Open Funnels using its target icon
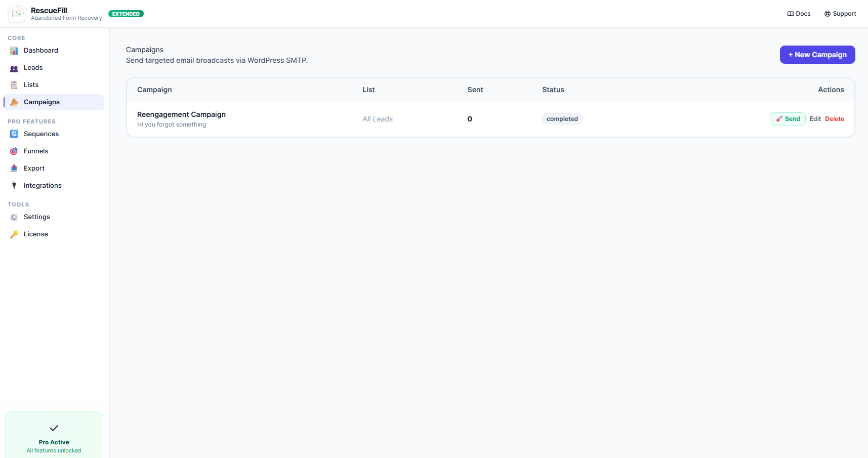The image size is (868, 458). click(14, 151)
